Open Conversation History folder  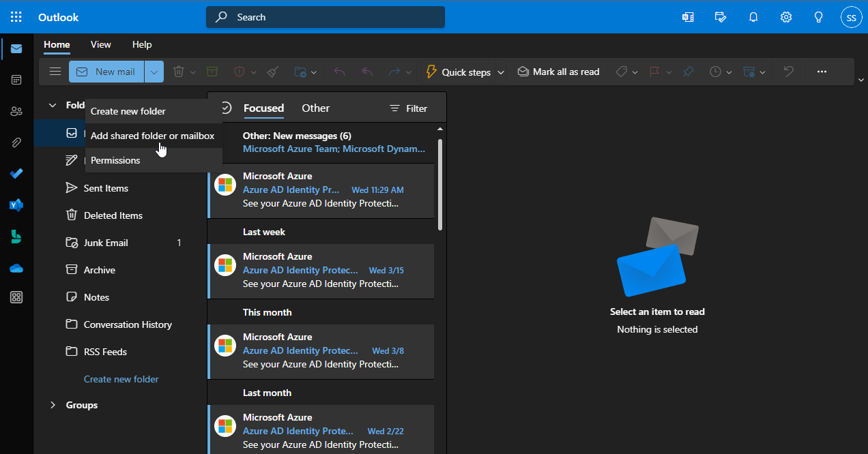click(x=120, y=324)
